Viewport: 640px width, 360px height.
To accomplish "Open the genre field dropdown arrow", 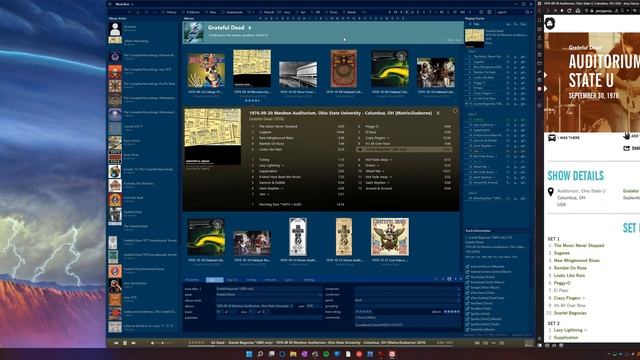I will pos(458,300).
